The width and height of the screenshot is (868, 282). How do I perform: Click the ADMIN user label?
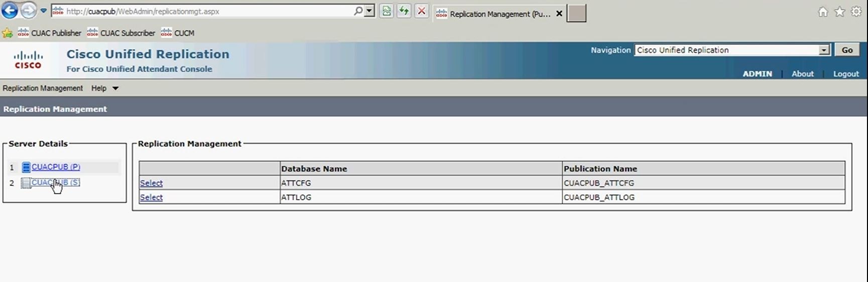point(757,74)
